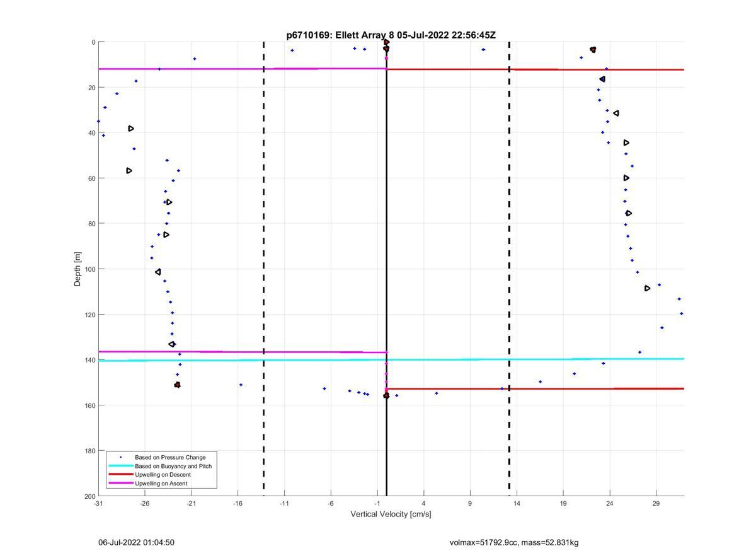This screenshot has width=756, height=558.
Task: Click the x-axis tick label -1
Action: 377,503
